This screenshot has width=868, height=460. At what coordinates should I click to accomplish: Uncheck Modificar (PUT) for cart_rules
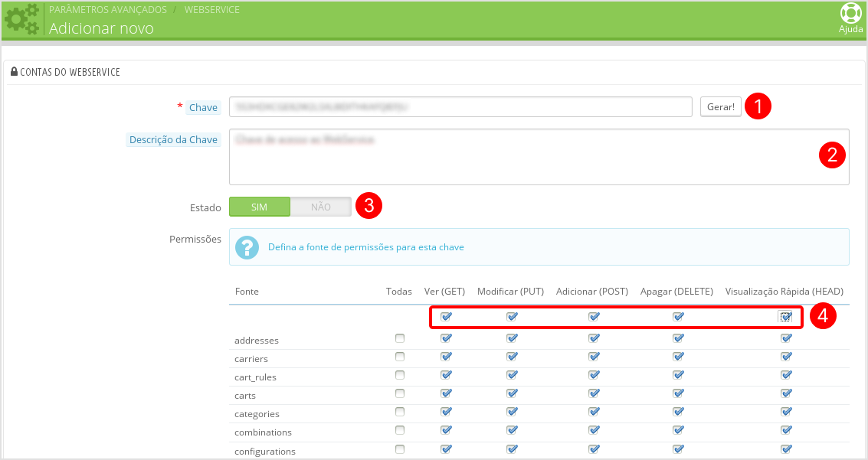[512, 375]
